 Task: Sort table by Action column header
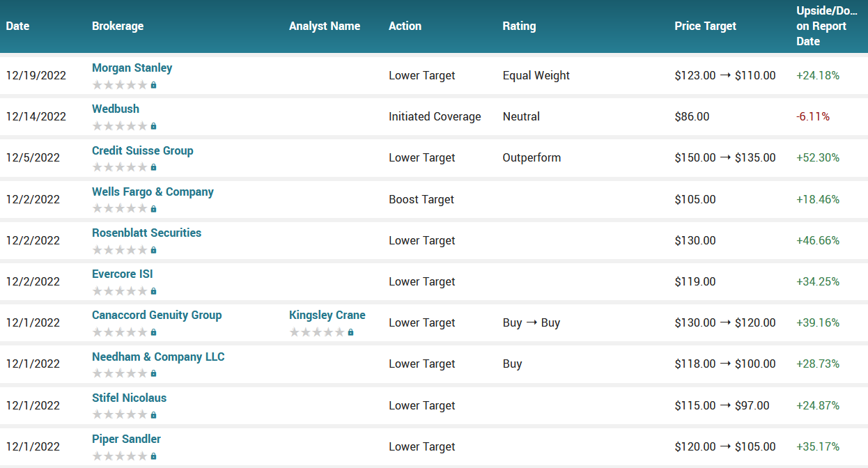click(405, 26)
